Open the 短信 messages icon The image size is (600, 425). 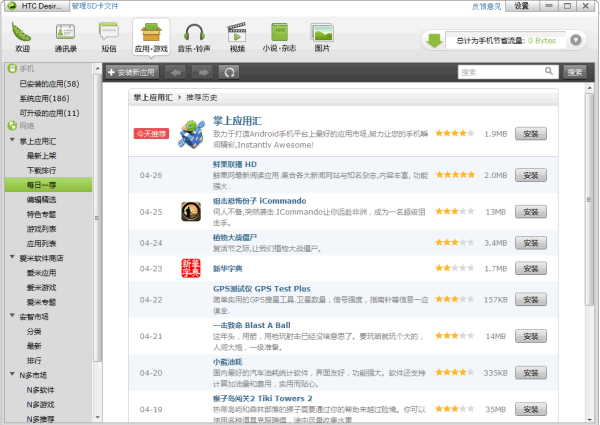coord(108,36)
